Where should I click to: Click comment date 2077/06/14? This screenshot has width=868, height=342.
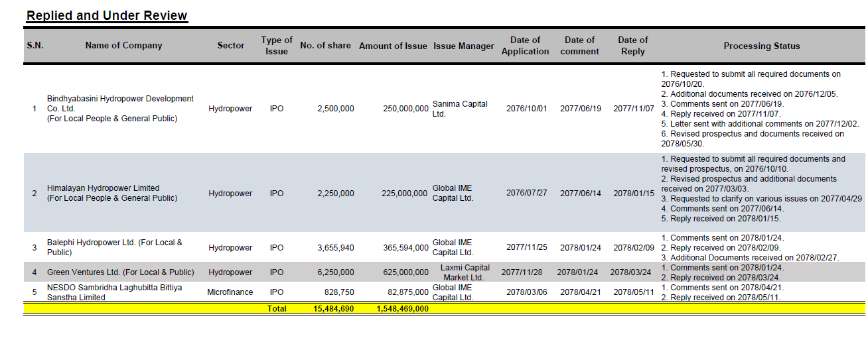[581, 194]
